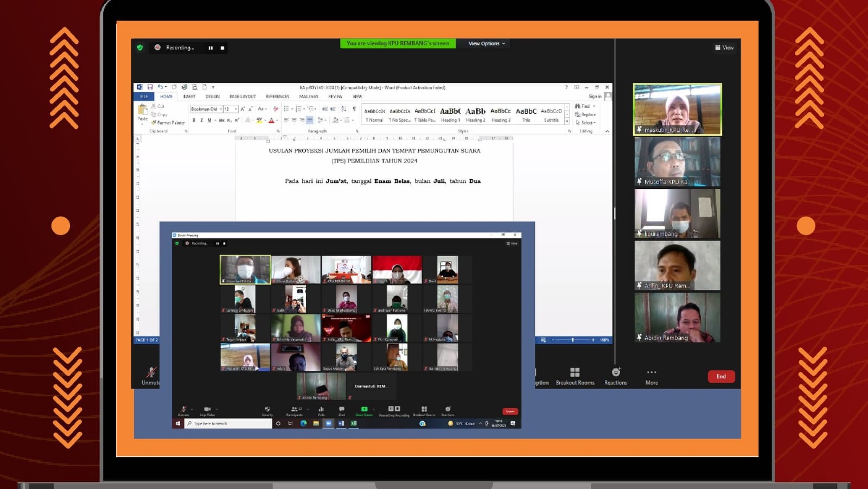Image resolution: width=868 pixels, height=489 pixels.
Task: Expand the Styles gallery more arrow
Action: (x=567, y=122)
